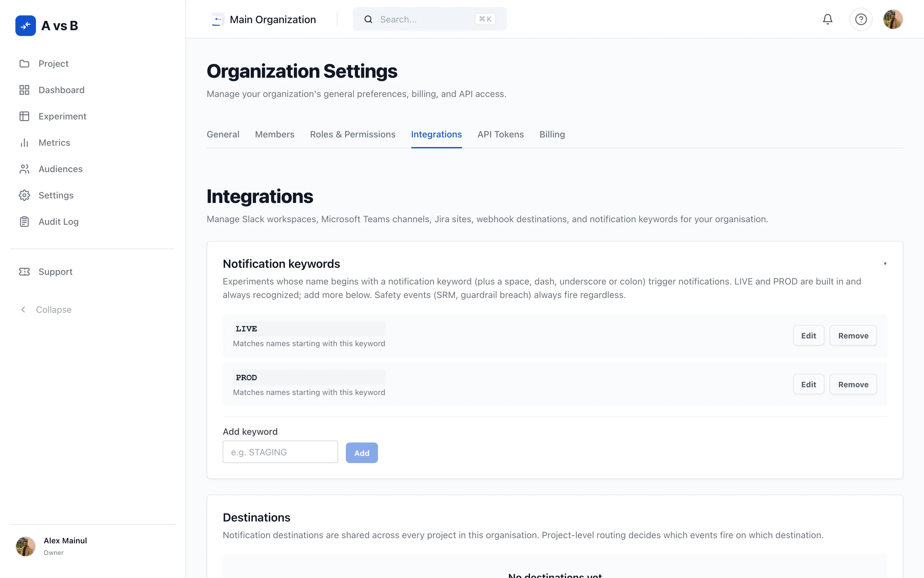Switch to the General tab
924x578 pixels.
(223, 135)
